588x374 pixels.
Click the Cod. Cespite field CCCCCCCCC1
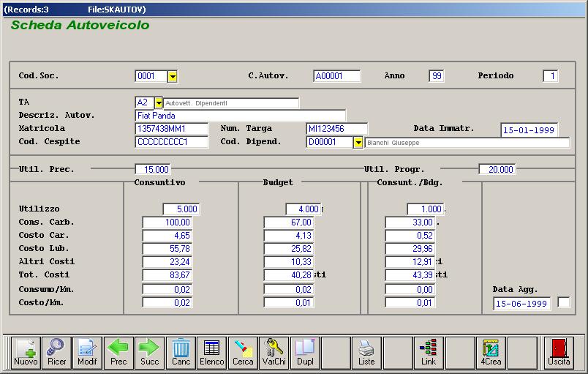(171, 142)
